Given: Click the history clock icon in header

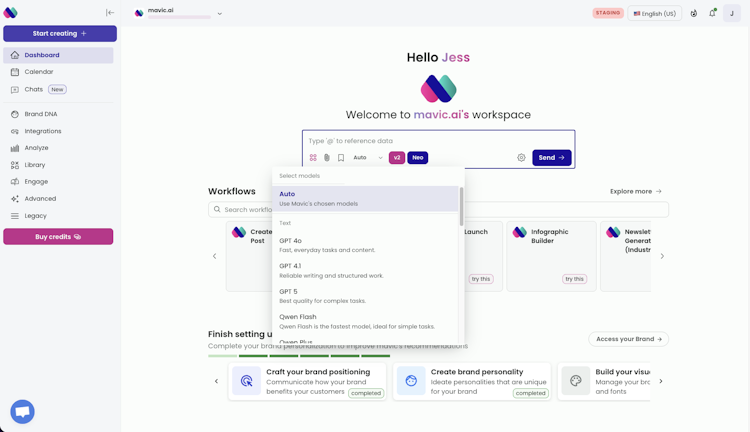Looking at the screenshot, I should coord(694,13).
